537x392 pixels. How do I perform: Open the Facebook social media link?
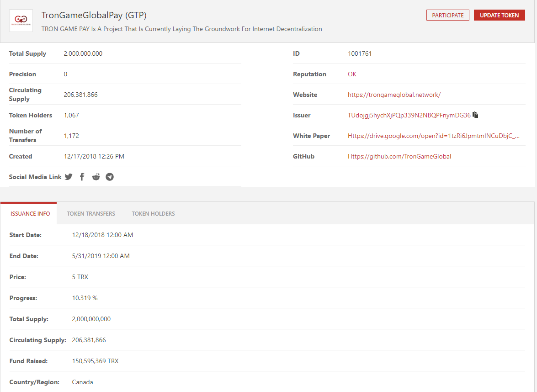coord(82,177)
